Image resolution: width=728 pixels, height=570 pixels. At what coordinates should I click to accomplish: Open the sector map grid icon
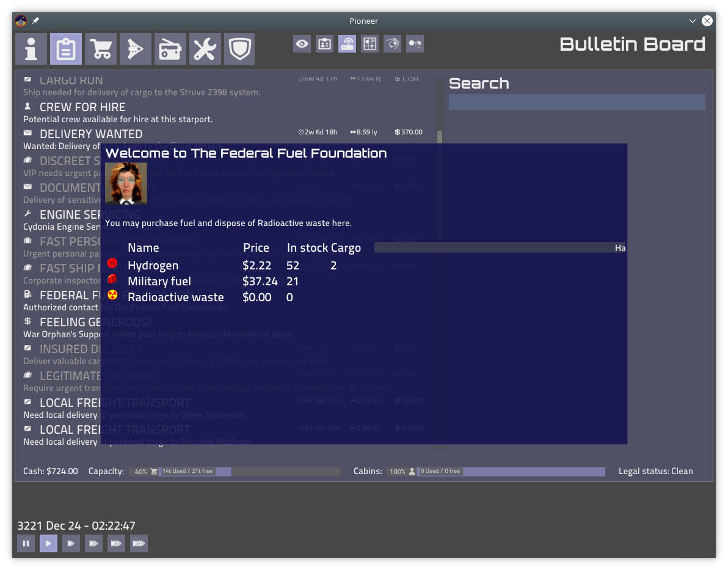point(370,44)
